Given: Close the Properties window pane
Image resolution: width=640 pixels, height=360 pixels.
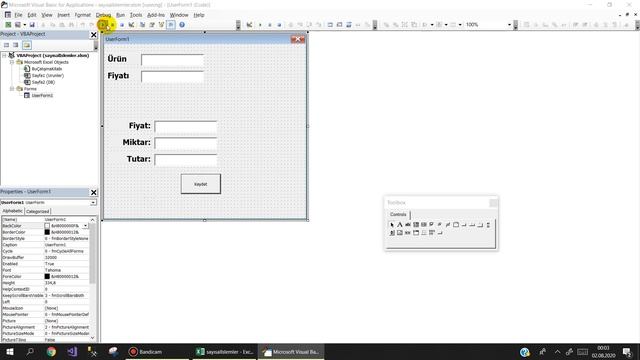Looking at the screenshot, I should 93,192.
